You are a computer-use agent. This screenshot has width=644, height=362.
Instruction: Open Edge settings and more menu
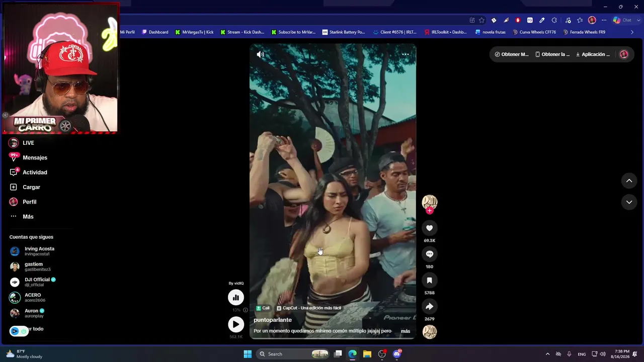click(x=604, y=20)
